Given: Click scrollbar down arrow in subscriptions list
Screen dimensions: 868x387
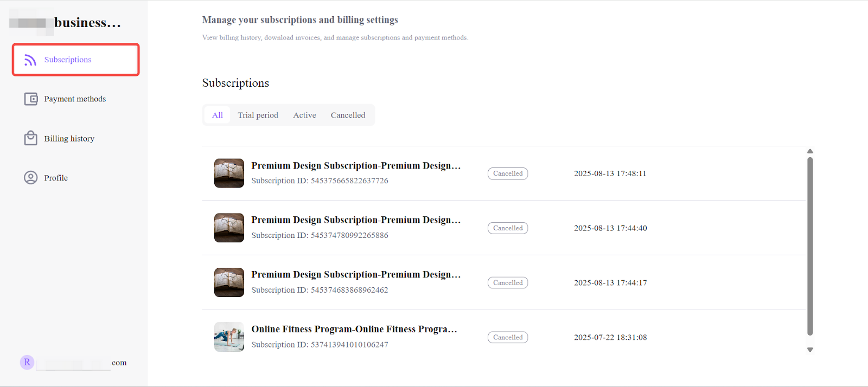Looking at the screenshot, I should [810, 350].
